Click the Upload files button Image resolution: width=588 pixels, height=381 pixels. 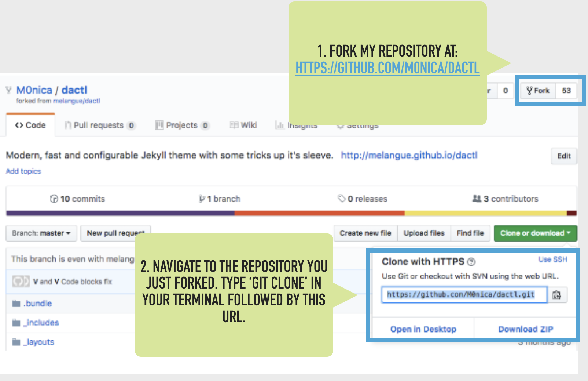(424, 233)
